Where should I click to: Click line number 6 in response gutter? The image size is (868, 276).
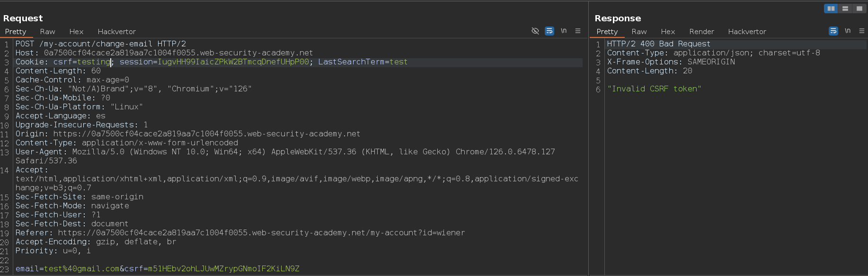[x=598, y=89]
